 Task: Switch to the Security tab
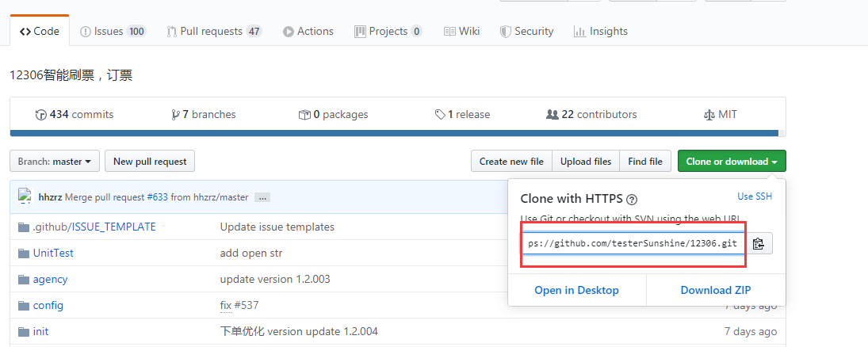tap(526, 31)
